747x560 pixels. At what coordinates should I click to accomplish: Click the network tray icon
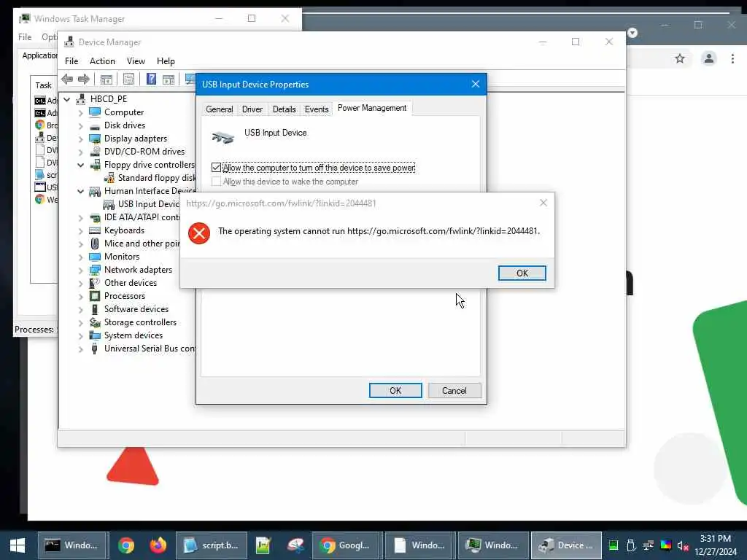pyautogui.click(x=649, y=545)
